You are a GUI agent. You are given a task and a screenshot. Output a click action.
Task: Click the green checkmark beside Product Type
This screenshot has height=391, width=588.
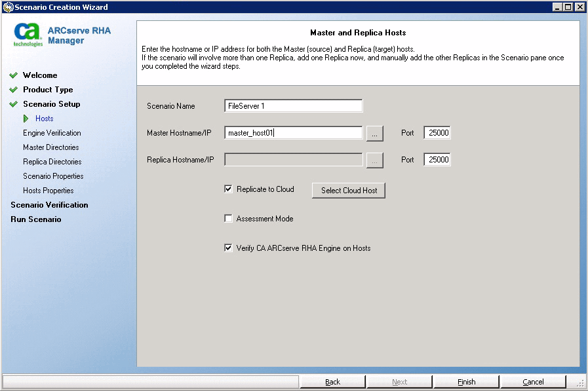click(x=14, y=90)
